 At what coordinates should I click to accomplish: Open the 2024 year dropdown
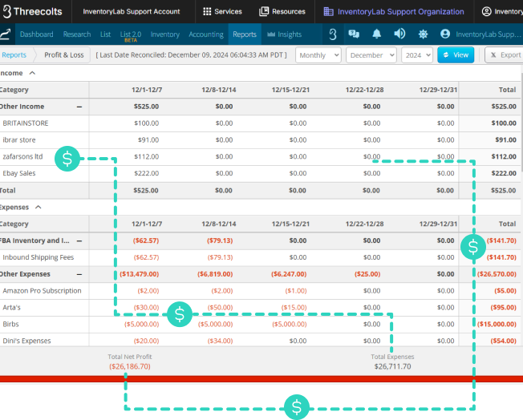(417, 55)
